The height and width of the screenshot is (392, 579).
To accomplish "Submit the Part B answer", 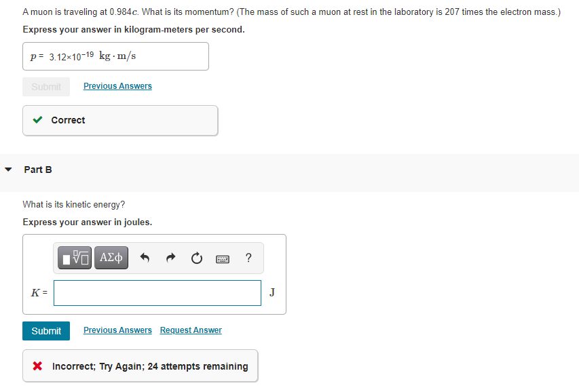I will 46,331.
